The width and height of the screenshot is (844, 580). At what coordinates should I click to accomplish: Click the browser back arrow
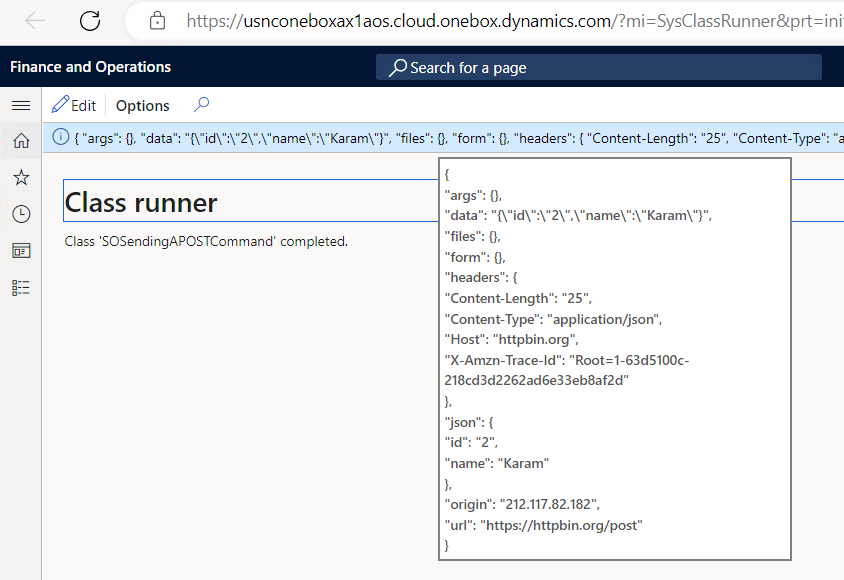coord(35,21)
